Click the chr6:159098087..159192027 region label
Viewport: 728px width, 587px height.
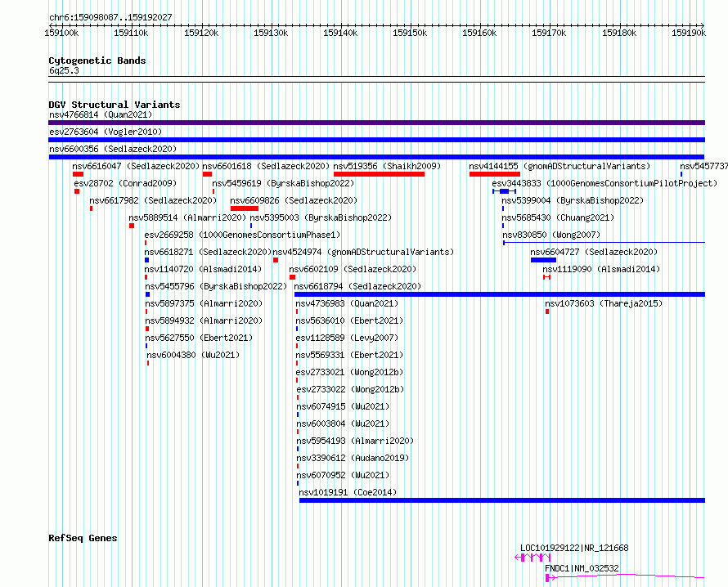(x=110, y=17)
